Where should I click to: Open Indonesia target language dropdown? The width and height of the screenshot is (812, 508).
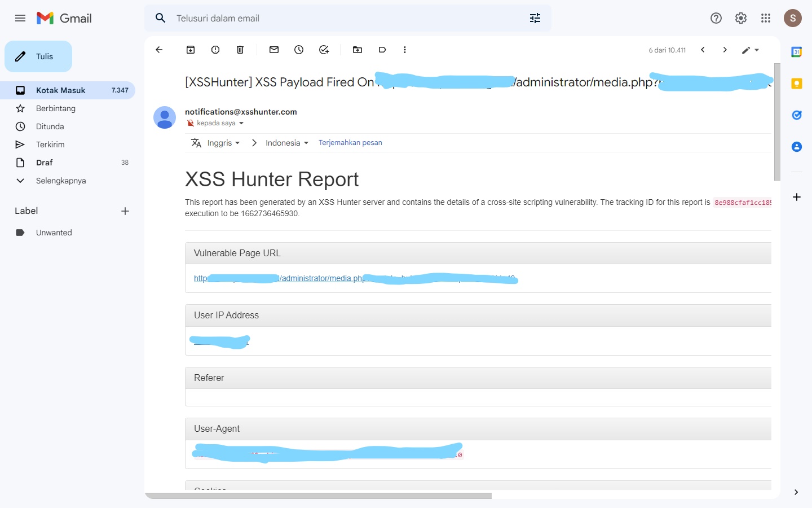coord(288,143)
